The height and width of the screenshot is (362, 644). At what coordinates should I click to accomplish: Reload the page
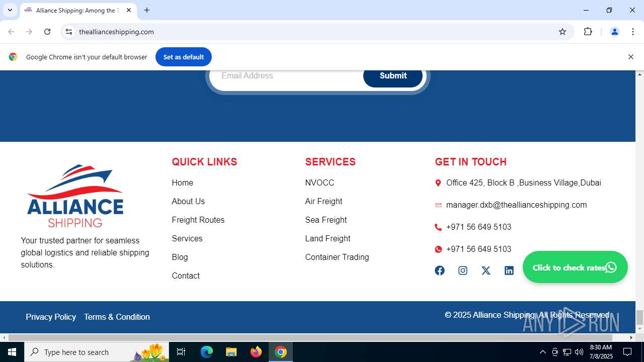point(47,32)
